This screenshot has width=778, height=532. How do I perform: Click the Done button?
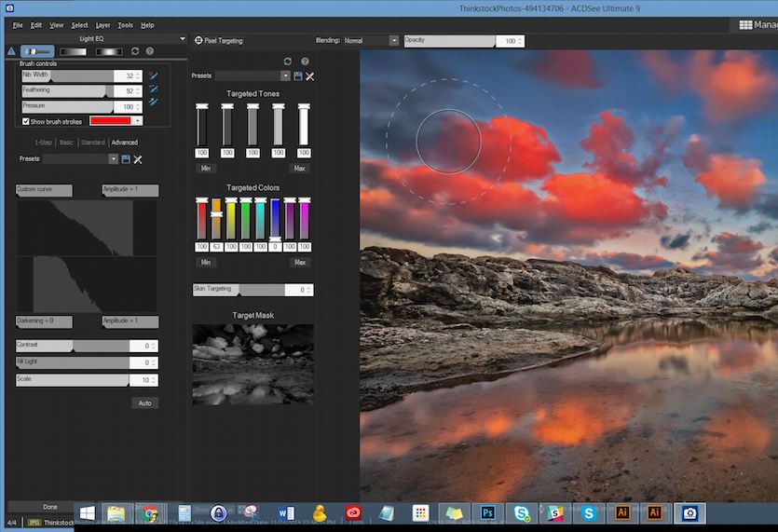50,507
